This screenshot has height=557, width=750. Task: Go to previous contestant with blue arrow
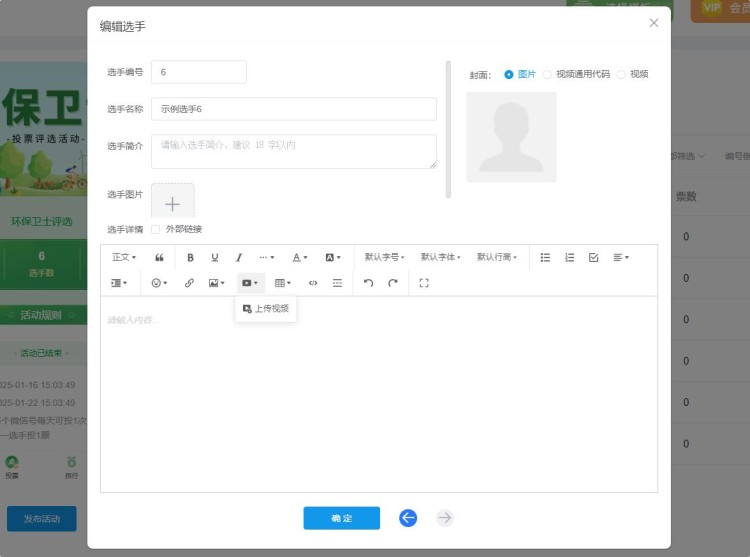[x=408, y=517]
